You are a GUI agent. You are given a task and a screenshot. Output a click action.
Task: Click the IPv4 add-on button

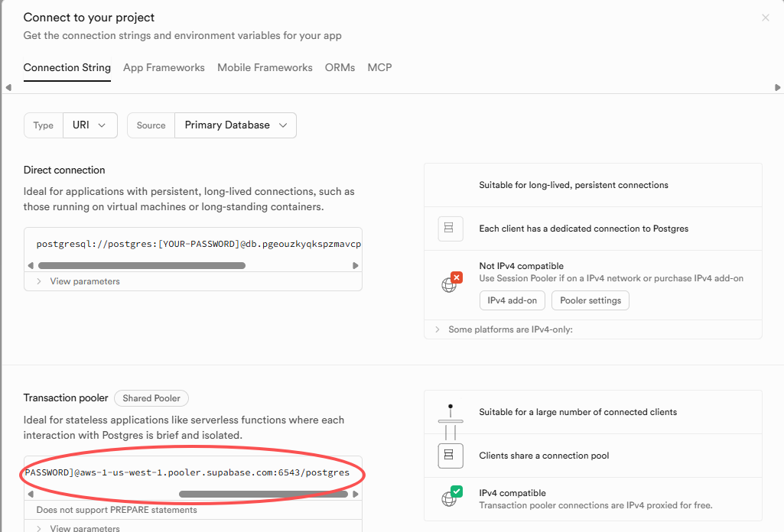tap(512, 300)
